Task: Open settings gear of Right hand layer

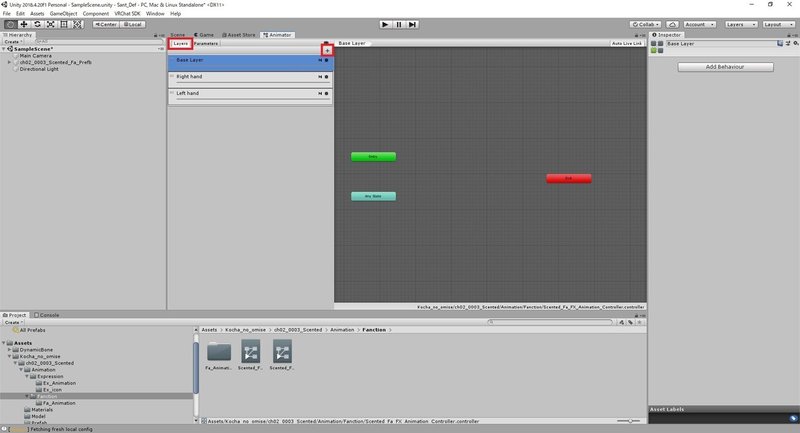Action: coord(327,77)
